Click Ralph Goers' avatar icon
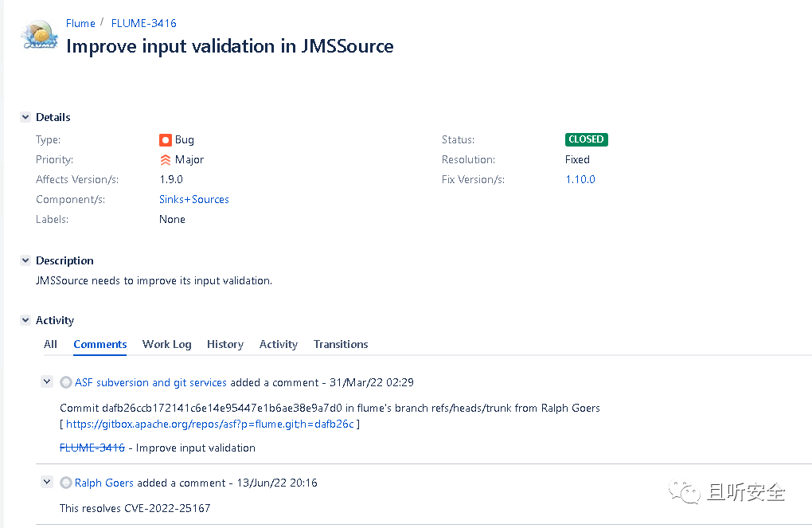The width and height of the screenshot is (812, 528). pos(66,483)
